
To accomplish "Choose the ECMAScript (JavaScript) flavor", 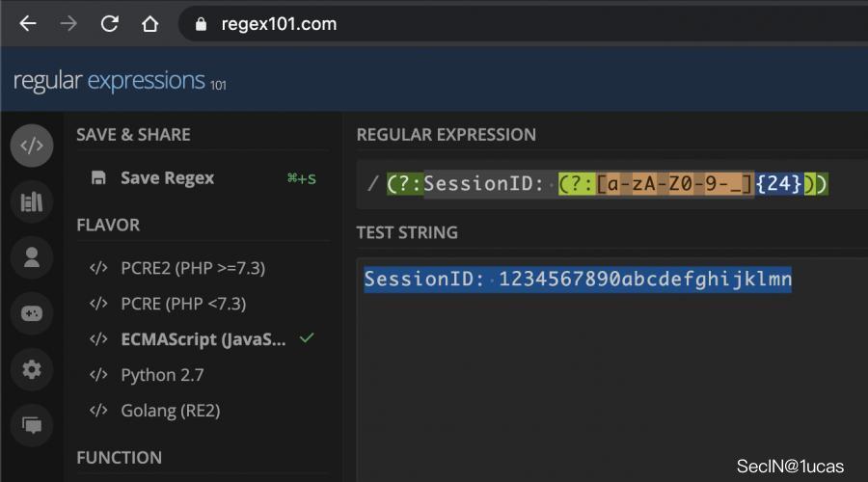I will [x=203, y=339].
